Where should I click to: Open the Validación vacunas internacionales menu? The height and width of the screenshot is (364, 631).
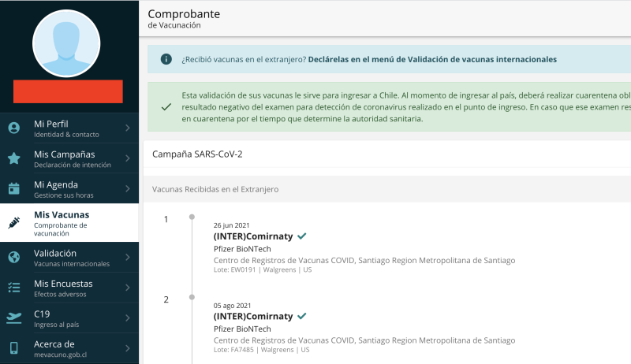(x=71, y=258)
